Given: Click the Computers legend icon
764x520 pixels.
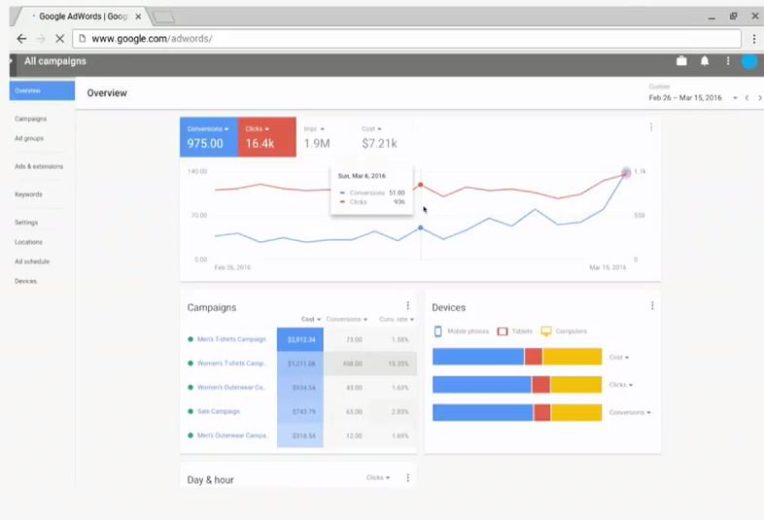Looking at the screenshot, I should pyautogui.click(x=546, y=331).
